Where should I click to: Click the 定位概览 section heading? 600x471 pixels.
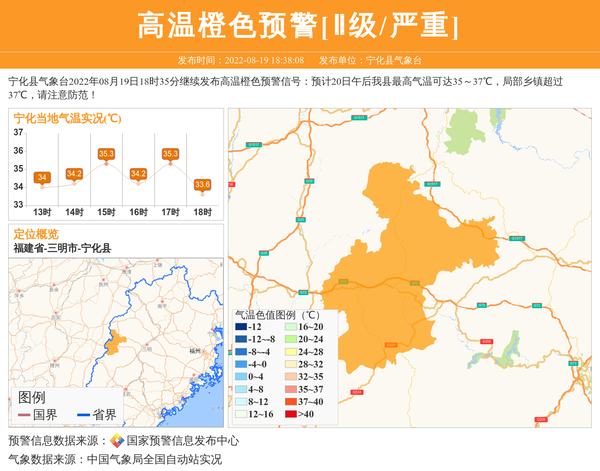point(36,234)
